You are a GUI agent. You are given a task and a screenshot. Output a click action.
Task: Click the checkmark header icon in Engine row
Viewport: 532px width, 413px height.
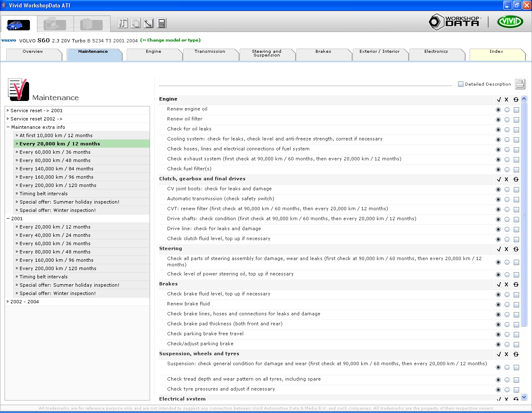499,100
